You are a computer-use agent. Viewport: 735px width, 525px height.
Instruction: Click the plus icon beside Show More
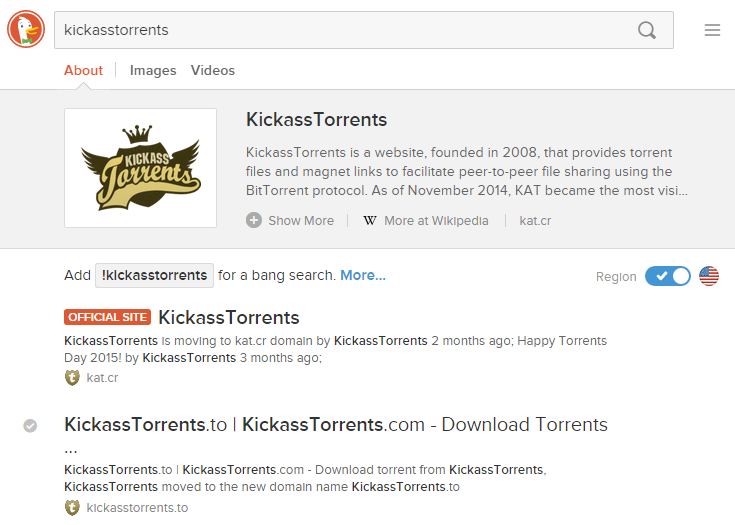click(254, 220)
